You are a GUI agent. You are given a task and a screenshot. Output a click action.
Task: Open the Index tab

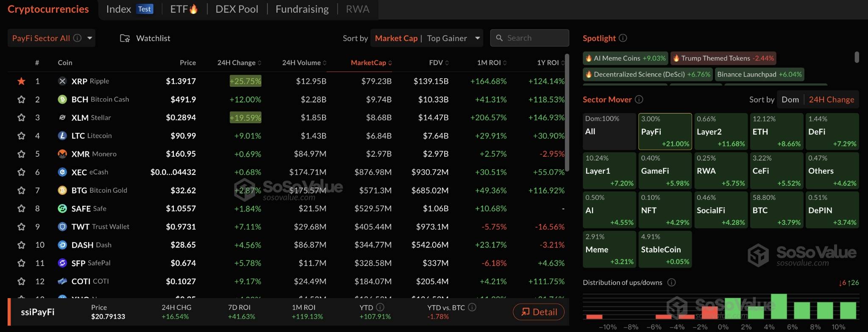coord(129,9)
